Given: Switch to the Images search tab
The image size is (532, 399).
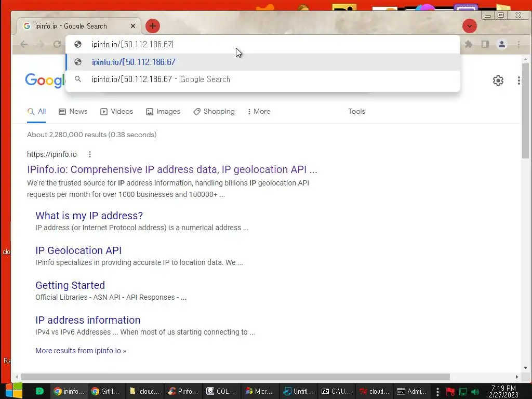Looking at the screenshot, I should (163, 112).
